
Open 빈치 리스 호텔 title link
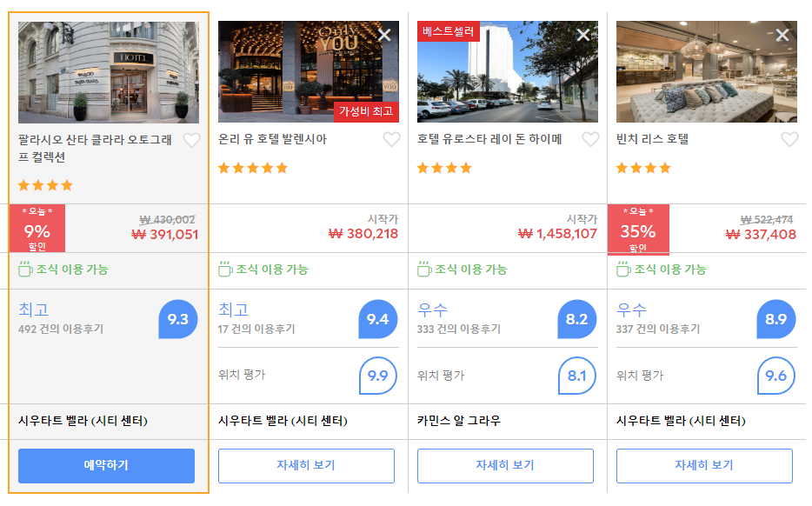pos(653,139)
